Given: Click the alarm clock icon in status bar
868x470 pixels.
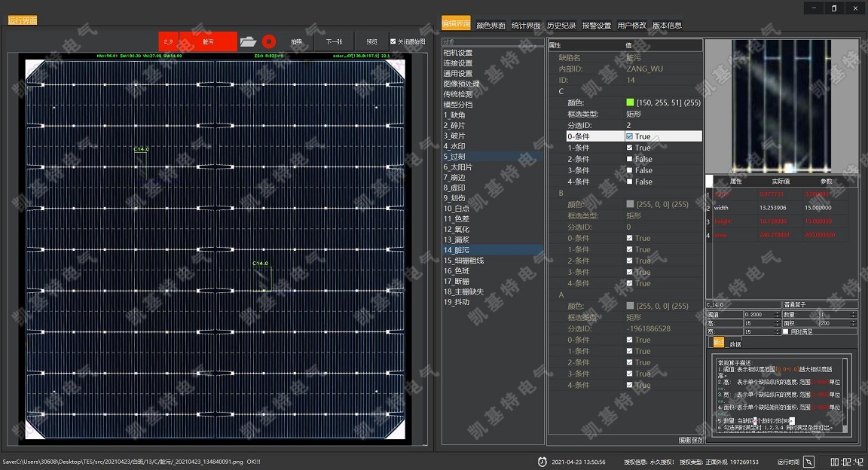Looking at the screenshot, I should [542, 462].
